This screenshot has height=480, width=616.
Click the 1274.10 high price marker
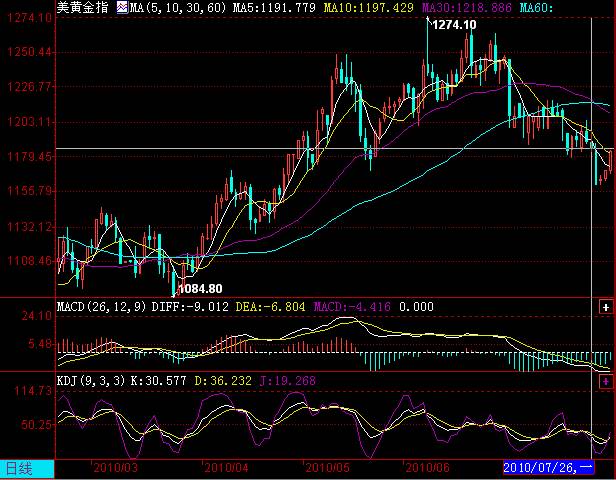(x=454, y=25)
